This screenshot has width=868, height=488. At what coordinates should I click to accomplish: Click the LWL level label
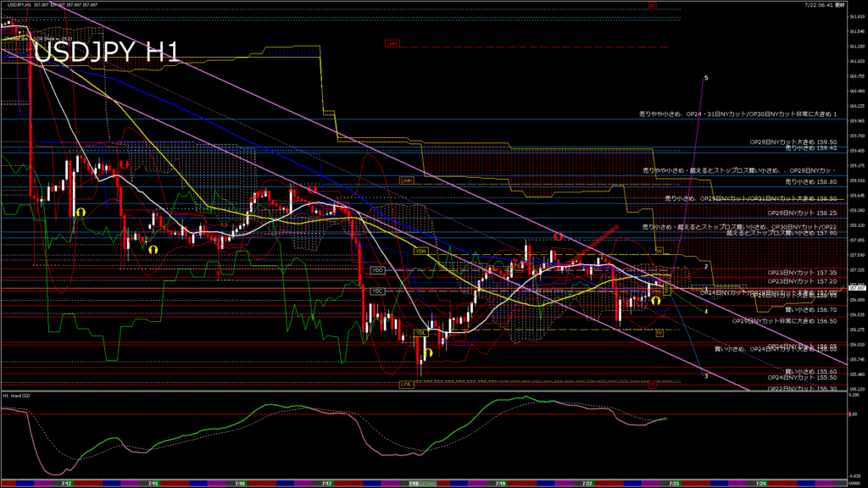pyautogui.click(x=406, y=384)
